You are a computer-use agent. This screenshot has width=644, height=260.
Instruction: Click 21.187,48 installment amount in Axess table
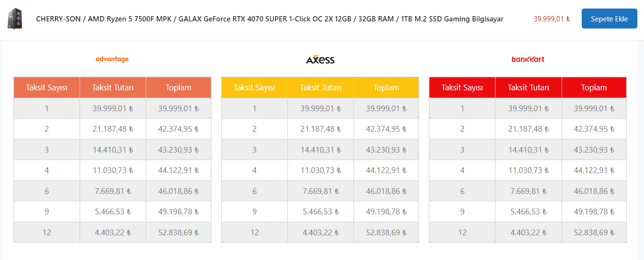(x=320, y=129)
